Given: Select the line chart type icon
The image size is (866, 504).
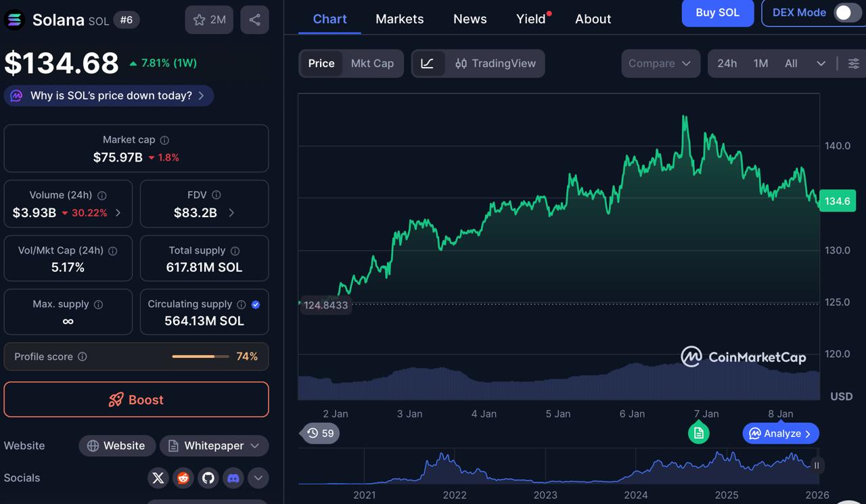Looking at the screenshot, I should pyautogui.click(x=428, y=63).
